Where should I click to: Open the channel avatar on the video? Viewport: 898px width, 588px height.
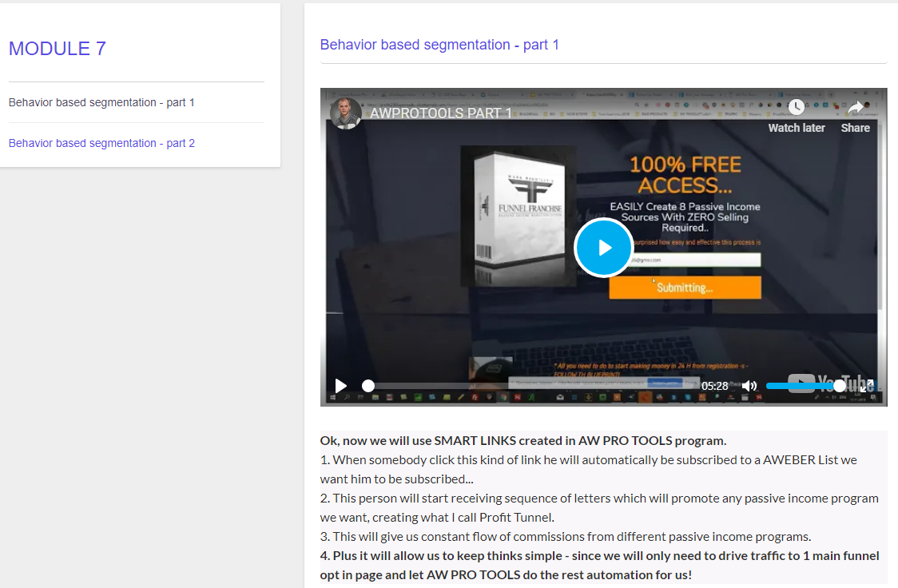pyautogui.click(x=345, y=113)
